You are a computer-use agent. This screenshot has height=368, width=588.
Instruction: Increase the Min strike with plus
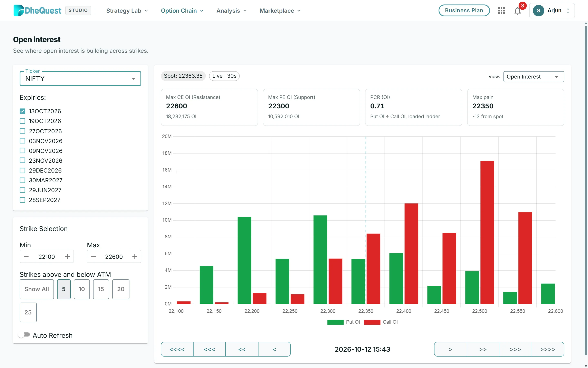[x=67, y=257]
